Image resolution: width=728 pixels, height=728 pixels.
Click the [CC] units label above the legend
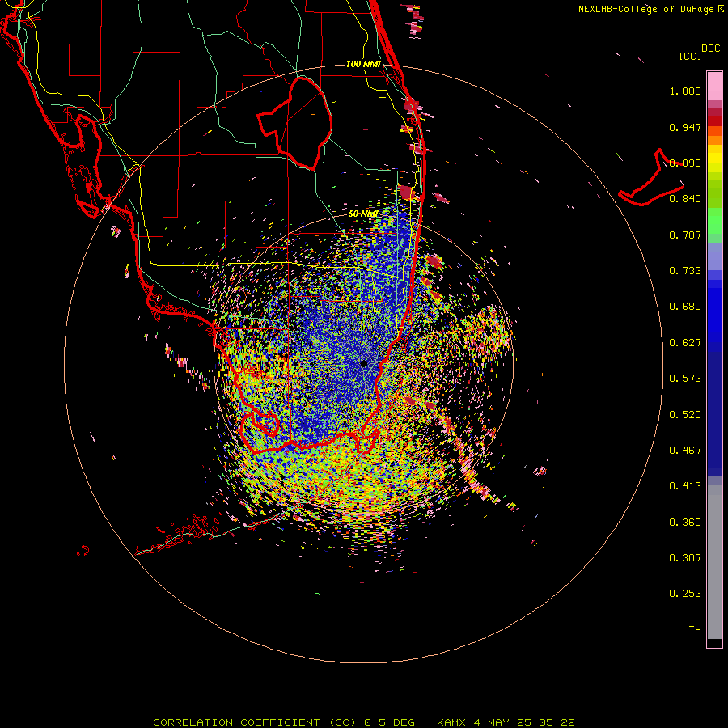(690, 56)
